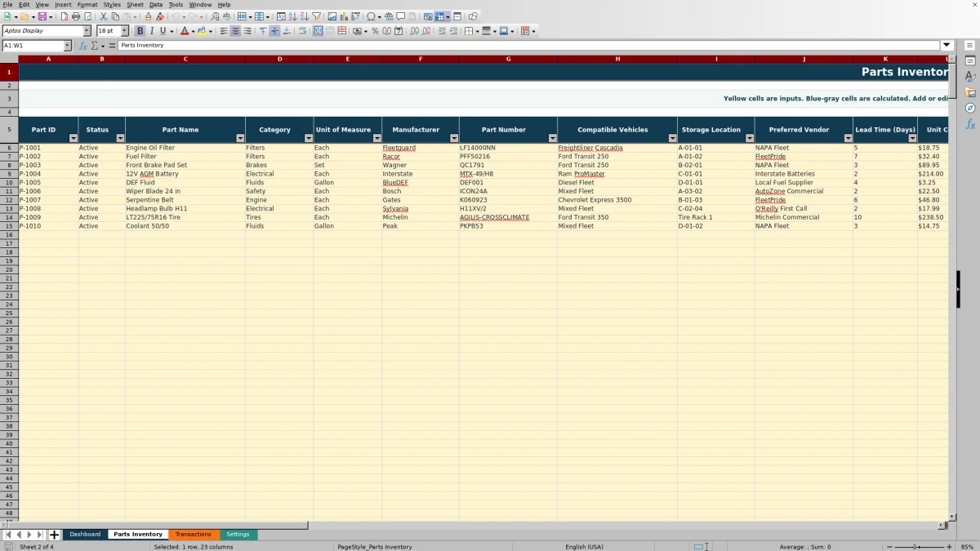The width and height of the screenshot is (980, 551).
Task: Click the Undo arrow icon
Action: pyautogui.click(x=175, y=16)
